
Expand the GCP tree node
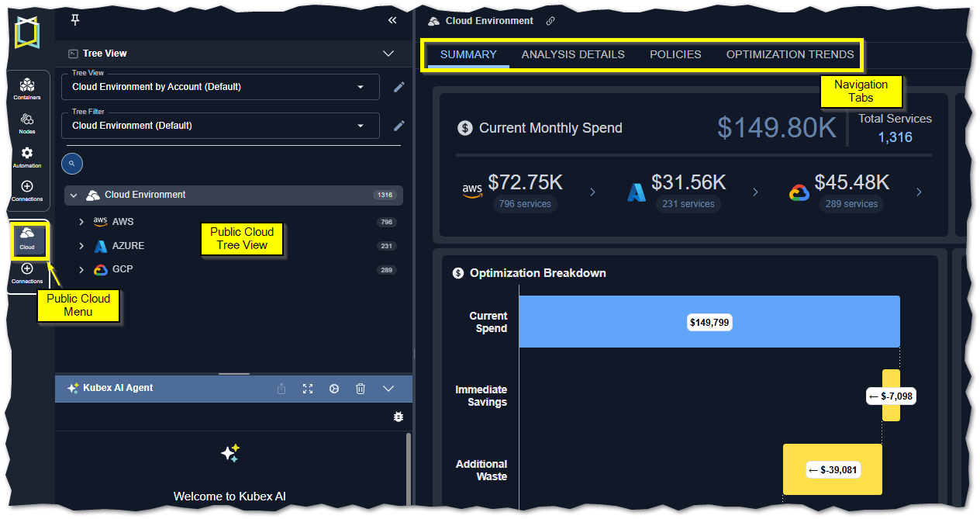81,270
